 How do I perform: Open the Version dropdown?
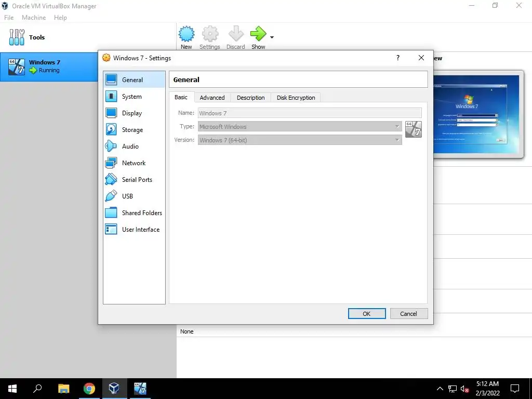300,140
